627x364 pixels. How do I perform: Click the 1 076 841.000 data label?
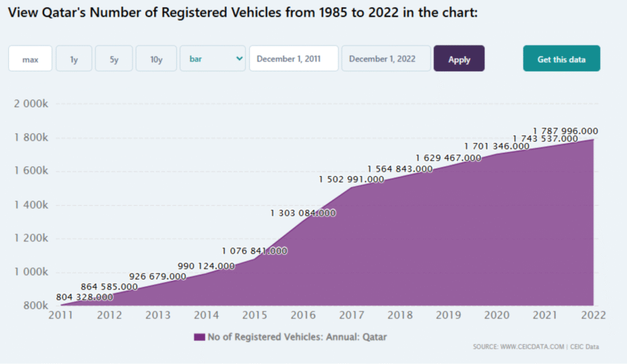[254, 251]
